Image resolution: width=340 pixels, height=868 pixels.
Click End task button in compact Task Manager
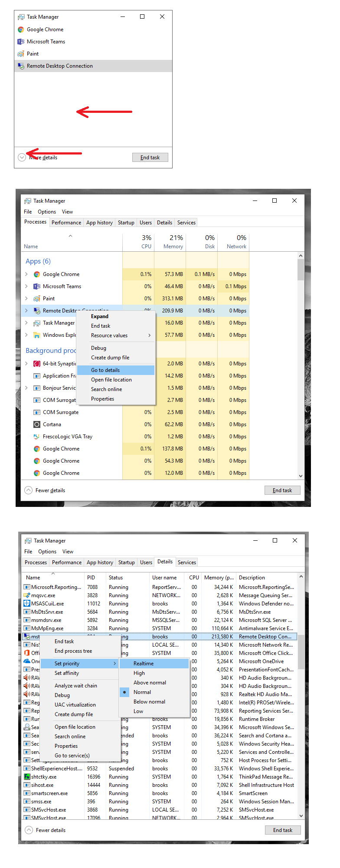point(150,158)
